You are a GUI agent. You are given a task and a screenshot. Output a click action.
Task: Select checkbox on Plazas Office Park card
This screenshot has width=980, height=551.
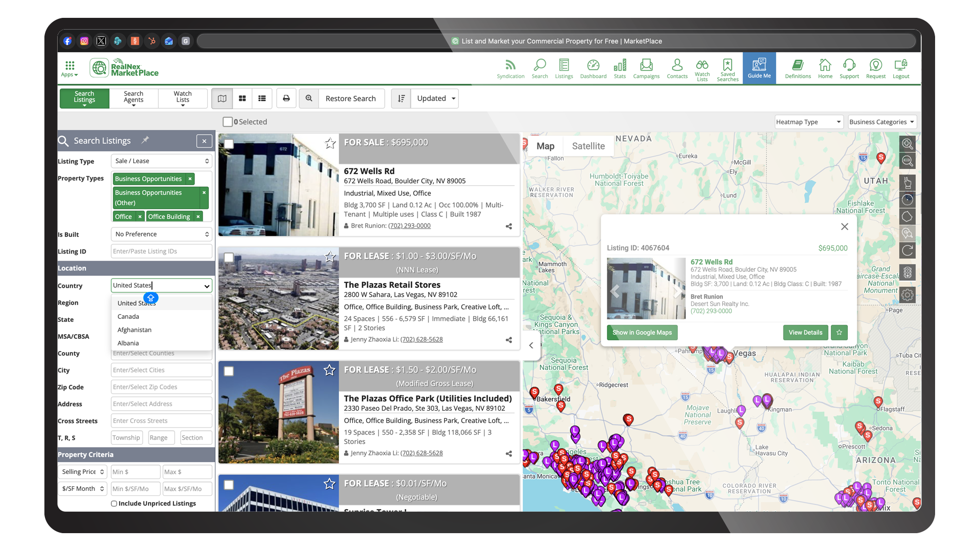point(229,371)
